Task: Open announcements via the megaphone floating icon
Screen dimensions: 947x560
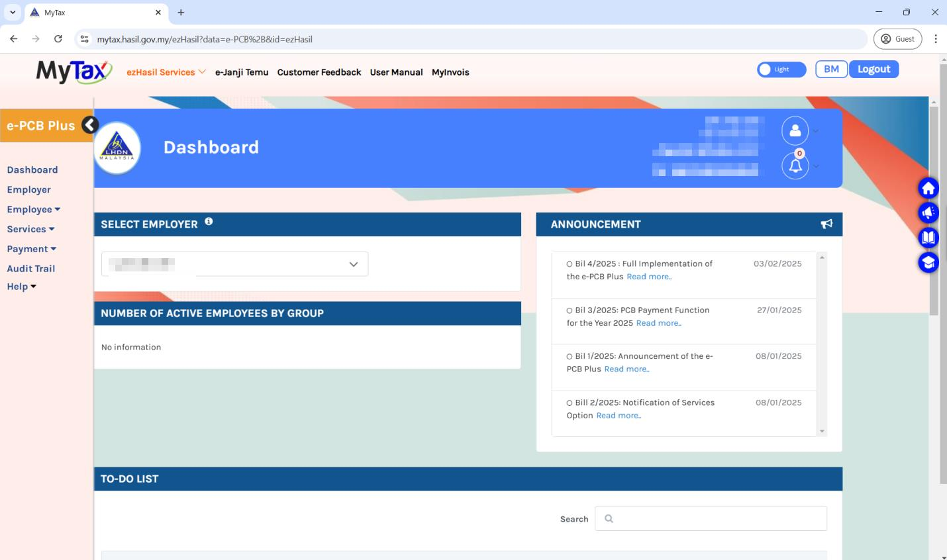Action: click(x=928, y=212)
